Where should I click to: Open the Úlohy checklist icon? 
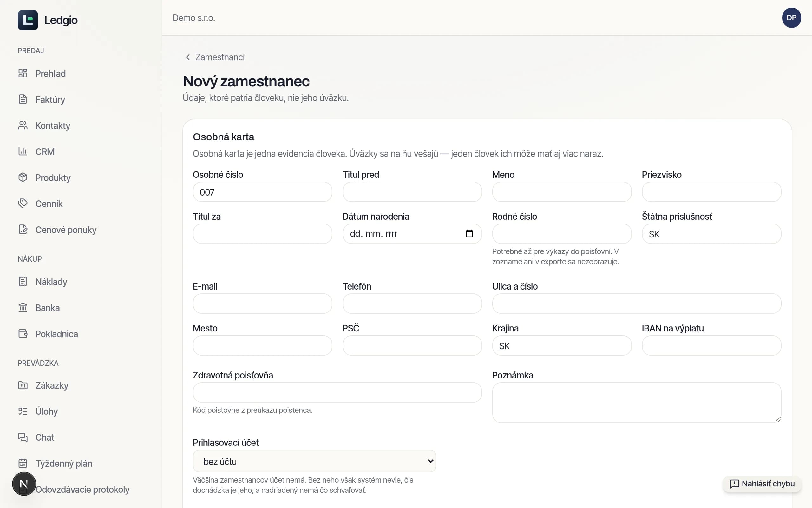tap(23, 411)
